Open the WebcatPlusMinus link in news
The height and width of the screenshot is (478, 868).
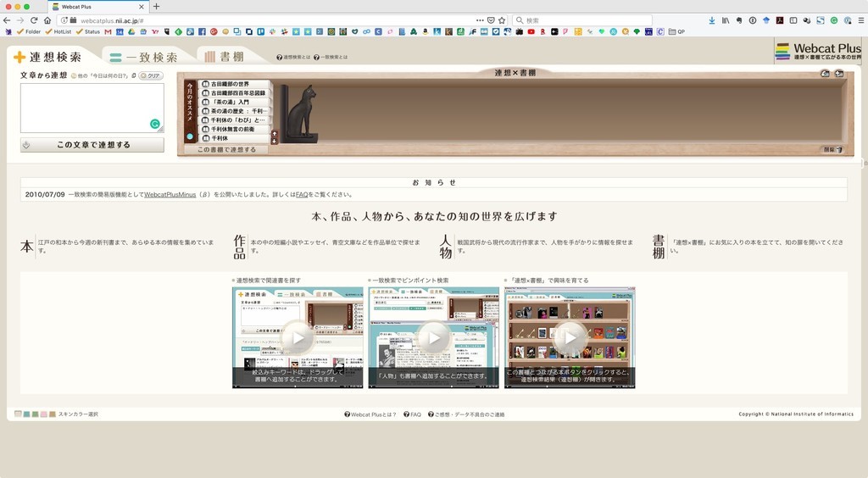(170, 195)
